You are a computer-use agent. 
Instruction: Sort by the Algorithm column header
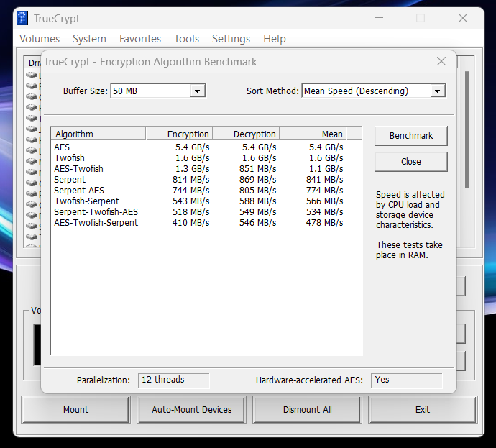click(98, 134)
